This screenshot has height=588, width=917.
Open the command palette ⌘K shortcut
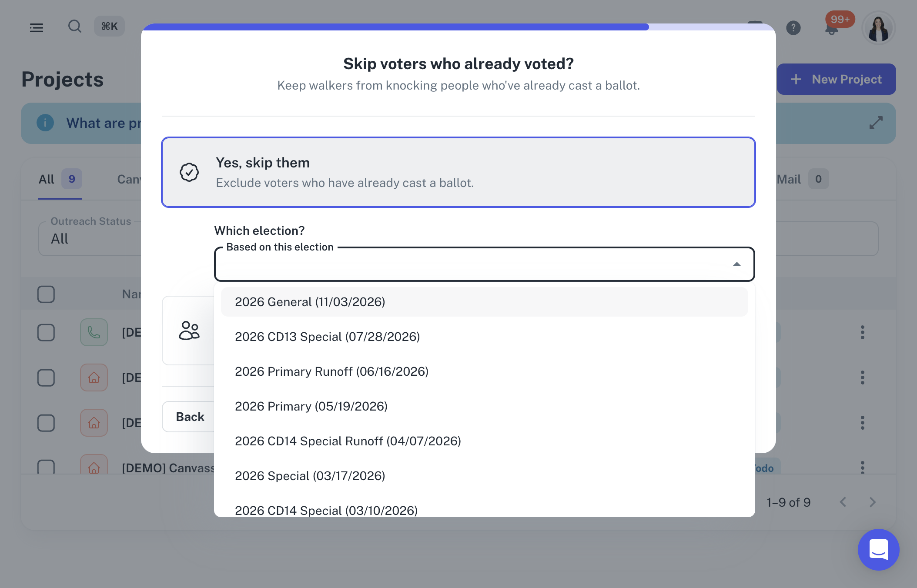[x=109, y=27]
